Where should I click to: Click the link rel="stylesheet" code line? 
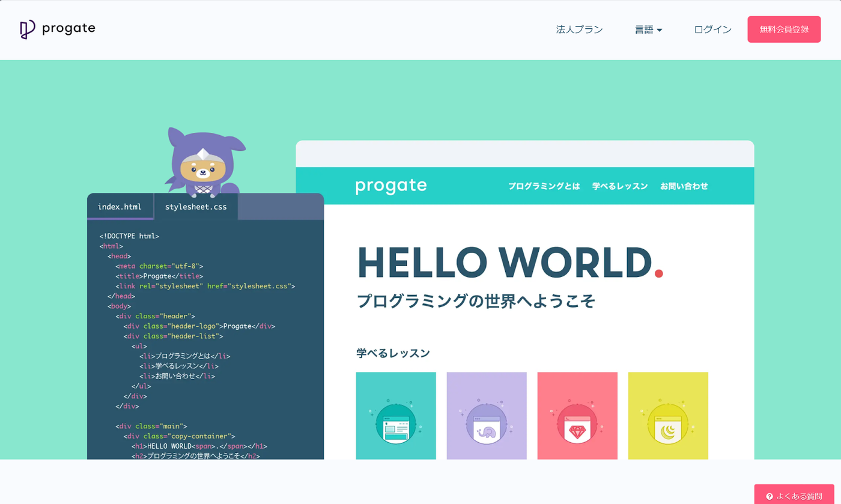point(205,286)
